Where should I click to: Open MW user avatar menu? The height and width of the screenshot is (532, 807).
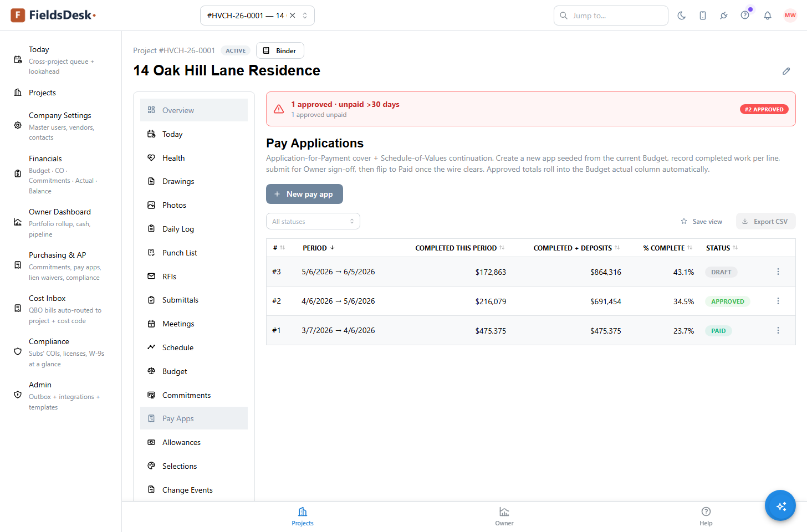tap(790, 16)
